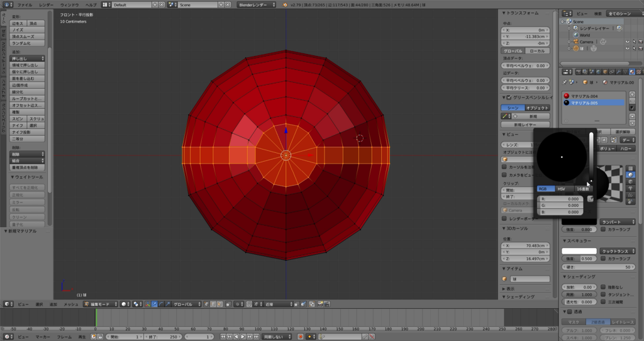
Task: Open the ファイル menu
Action: click(x=24, y=4)
